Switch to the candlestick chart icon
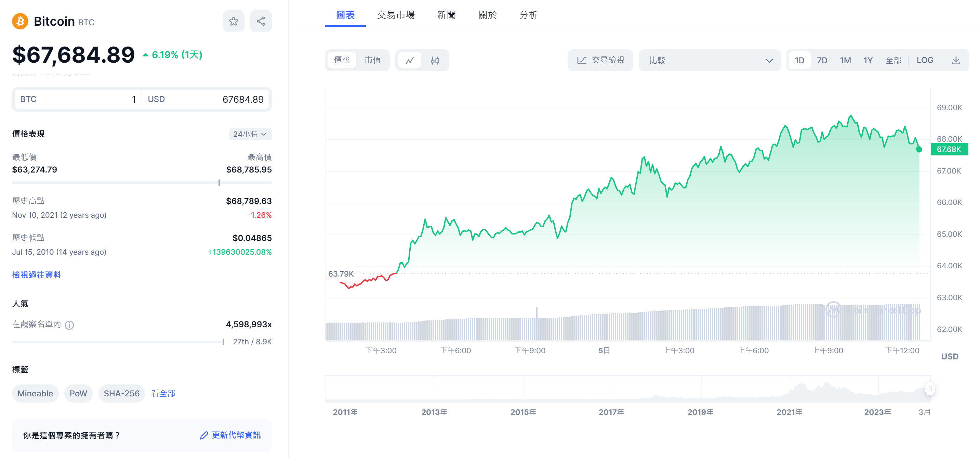Screen dimensions: 980x458 click(435, 61)
